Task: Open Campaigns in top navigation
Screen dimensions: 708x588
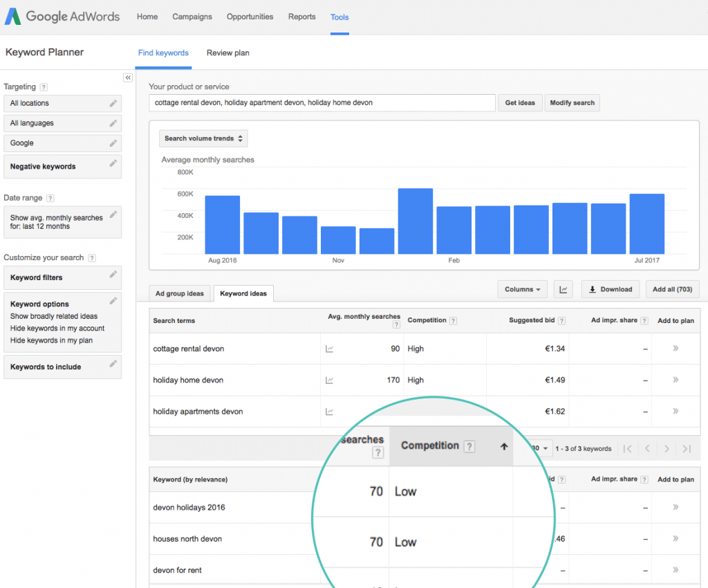Action: pyautogui.click(x=192, y=17)
